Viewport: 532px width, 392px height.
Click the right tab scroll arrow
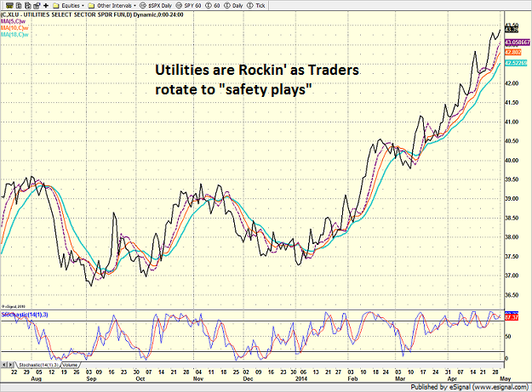tap(11, 365)
